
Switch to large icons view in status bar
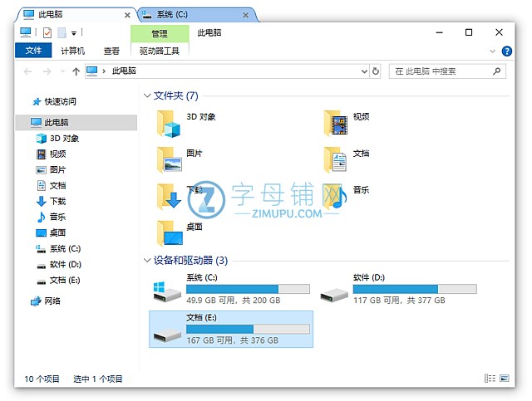504,379
